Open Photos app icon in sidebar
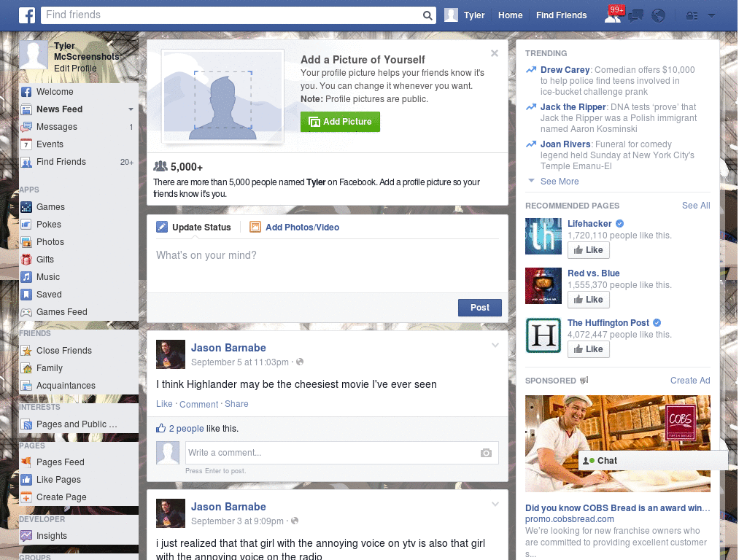 (x=26, y=242)
